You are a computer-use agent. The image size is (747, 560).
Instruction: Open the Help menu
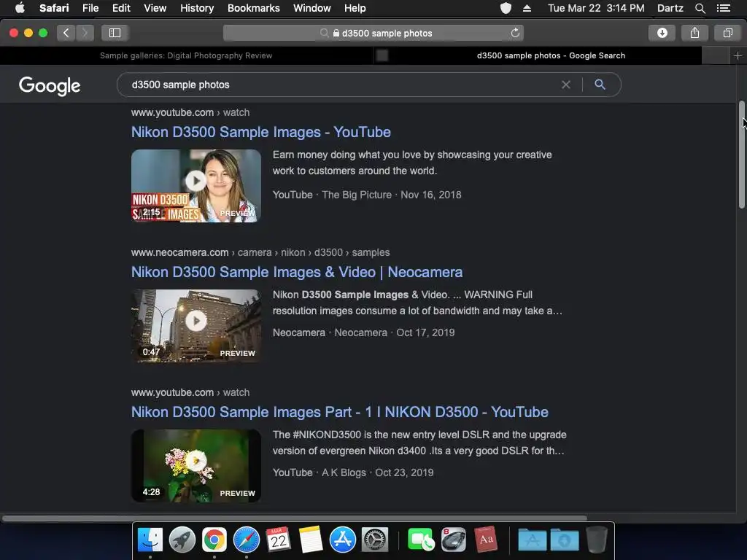(355, 8)
